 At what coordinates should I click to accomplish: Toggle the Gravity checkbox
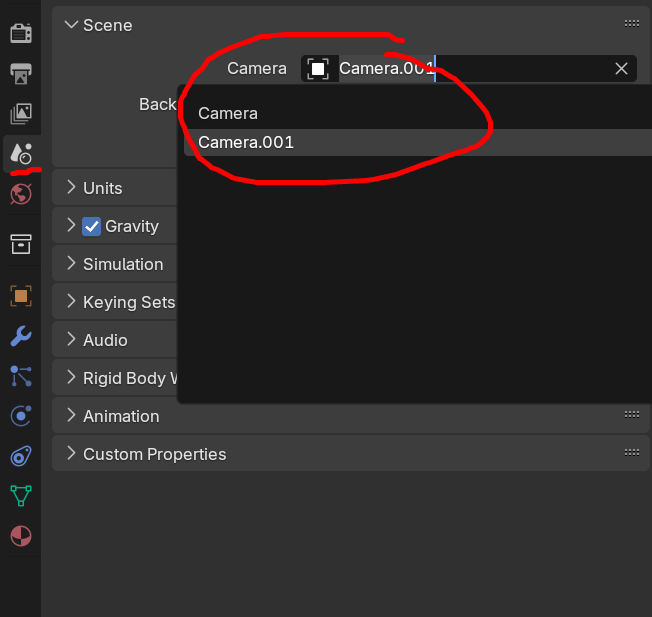click(x=91, y=227)
